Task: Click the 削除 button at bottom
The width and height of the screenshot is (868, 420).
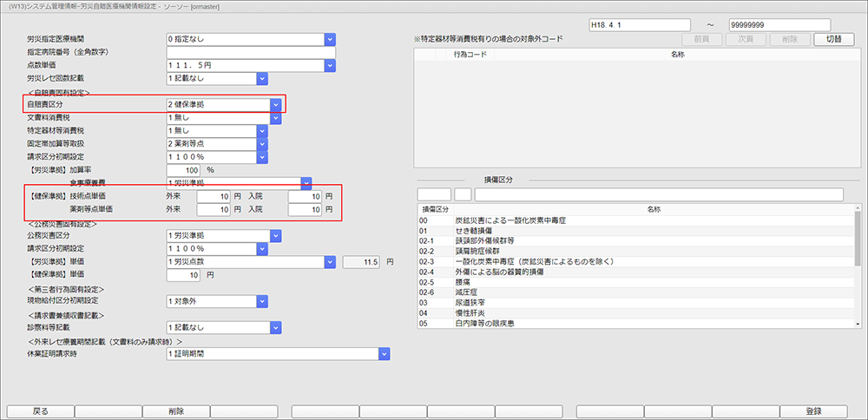Action: tap(175, 411)
